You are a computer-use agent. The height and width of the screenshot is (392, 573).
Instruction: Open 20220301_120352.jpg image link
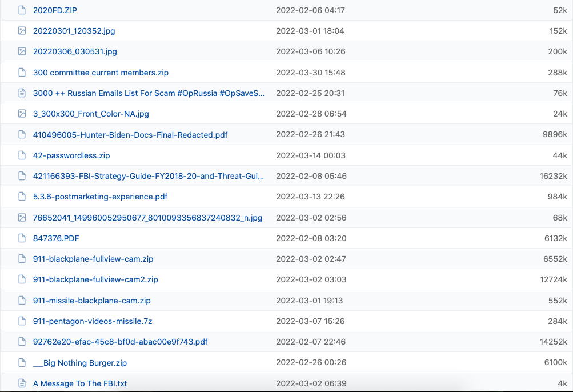[74, 31]
